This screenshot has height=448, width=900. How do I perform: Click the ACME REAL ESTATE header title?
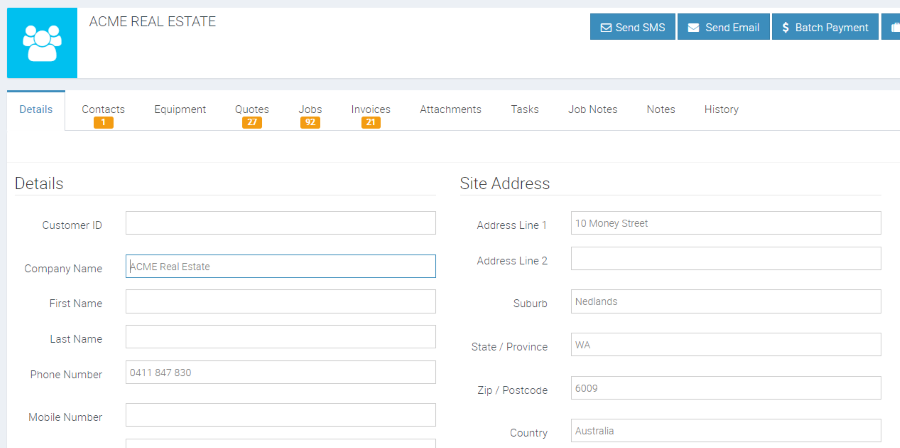click(153, 22)
